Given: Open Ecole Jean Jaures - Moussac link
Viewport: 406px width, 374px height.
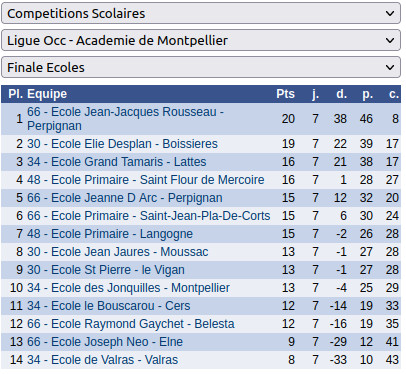Looking at the screenshot, I should tap(118, 252).
